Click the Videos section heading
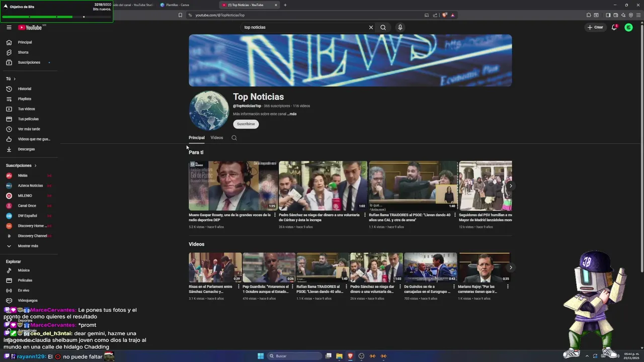Image resolution: width=644 pixels, height=362 pixels. coord(196,244)
